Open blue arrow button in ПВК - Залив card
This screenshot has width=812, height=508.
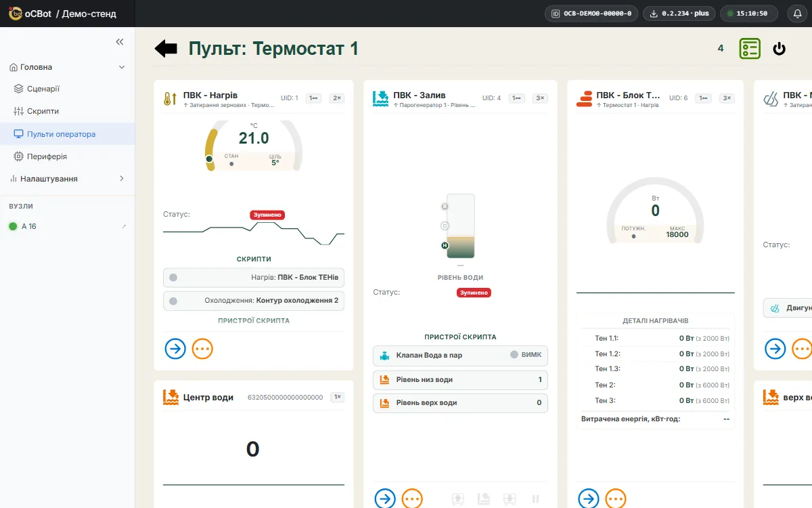tap(385, 499)
